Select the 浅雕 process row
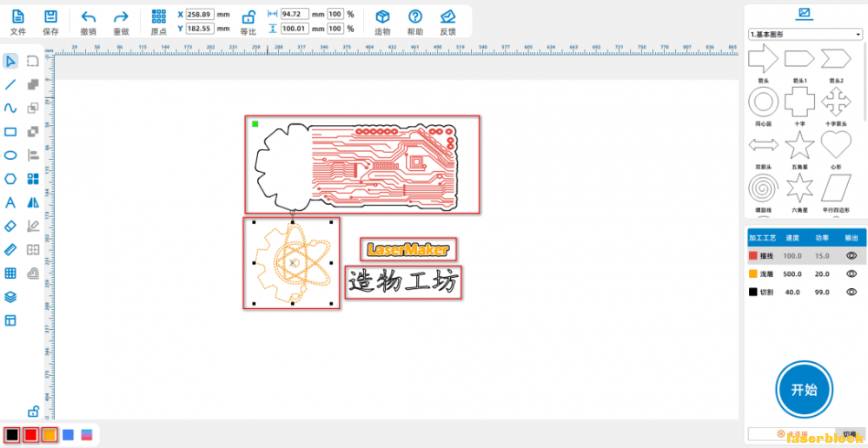The height and width of the screenshot is (448, 868). tap(806, 273)
